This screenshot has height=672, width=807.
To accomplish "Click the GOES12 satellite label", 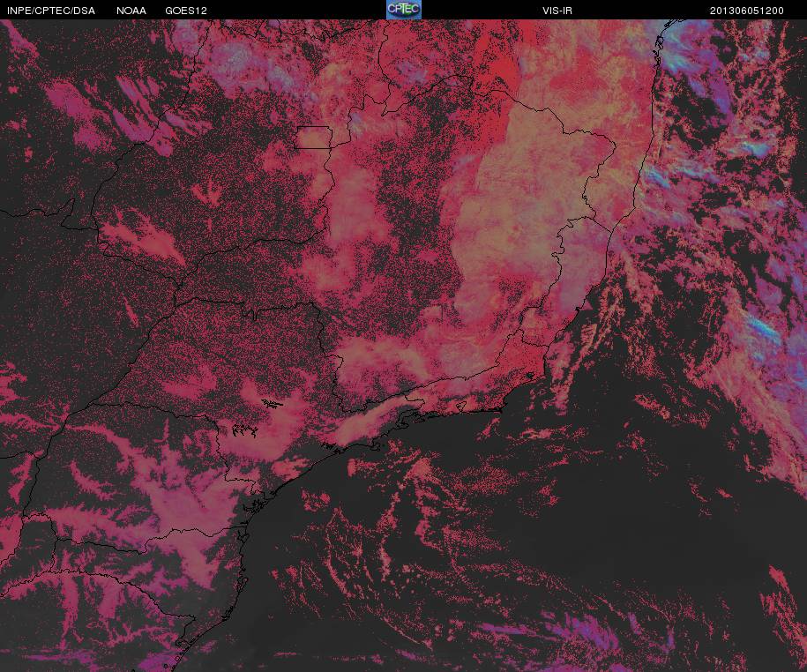I will coord(186,11).
